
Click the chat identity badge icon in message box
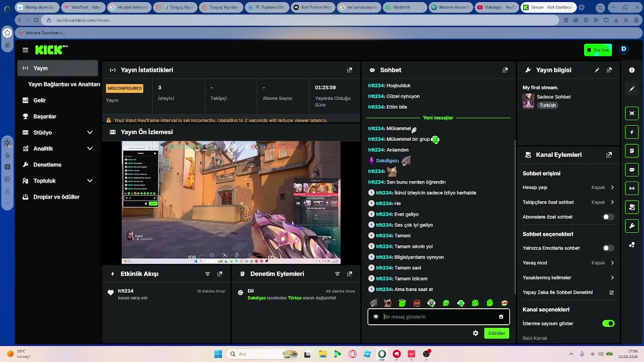pyautogui.click(x=376, y=317)
